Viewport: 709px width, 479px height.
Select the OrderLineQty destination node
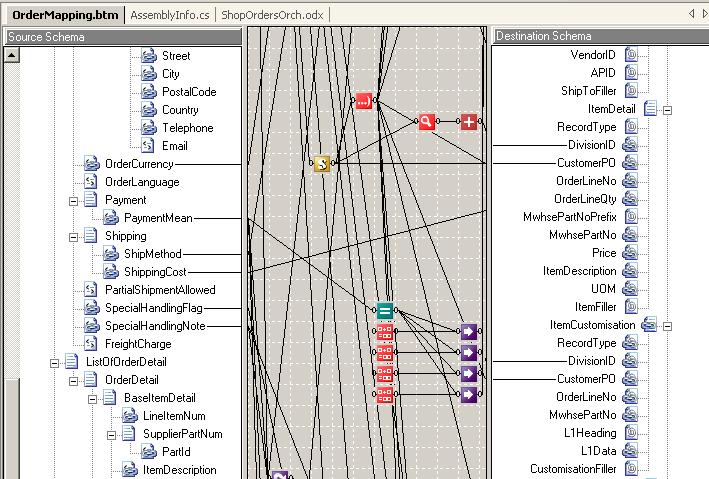[585, 199]
